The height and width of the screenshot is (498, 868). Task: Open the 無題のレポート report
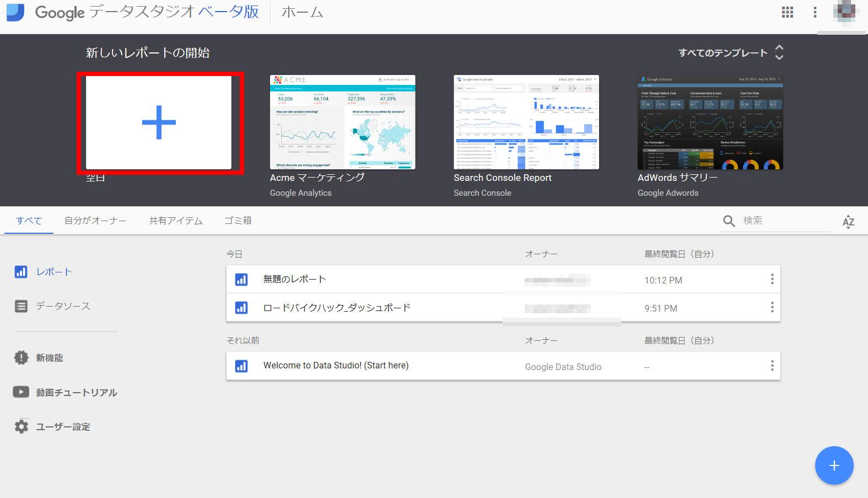click(295, 279)
